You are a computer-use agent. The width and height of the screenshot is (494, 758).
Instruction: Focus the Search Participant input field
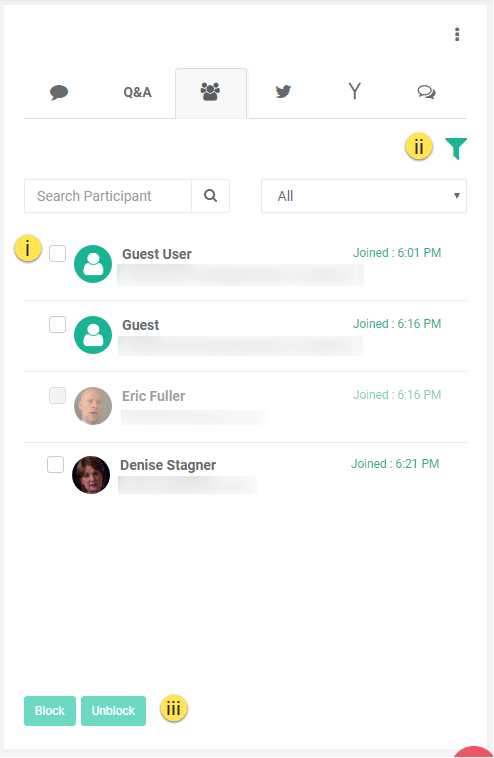point(108,196)
